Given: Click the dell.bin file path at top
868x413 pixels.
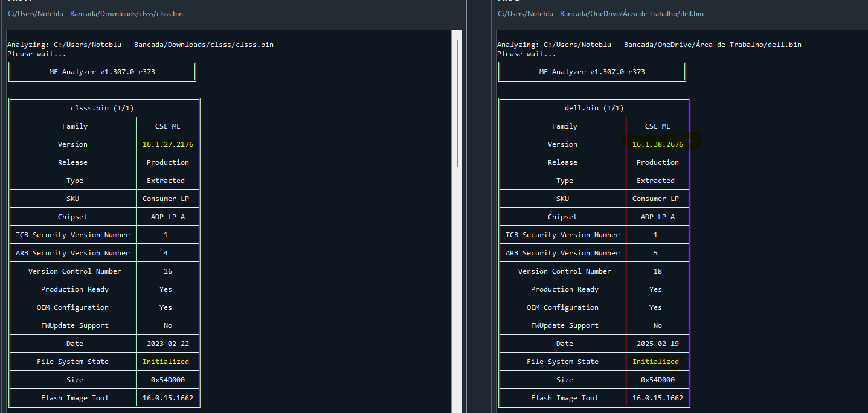Looking at the screenshot, I should (600, 13).
